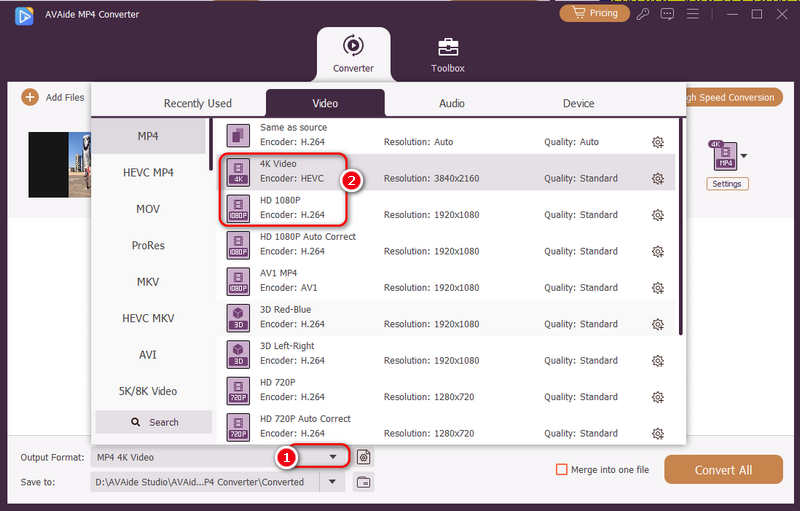Switch to the Device tab
The height and width of the screenshot is (511, 800).
579,103
